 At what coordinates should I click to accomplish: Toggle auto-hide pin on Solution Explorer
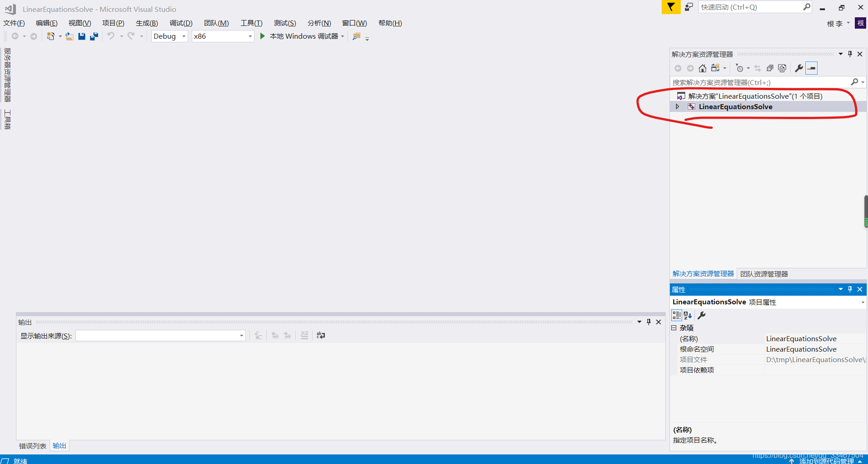coord(850,54)
